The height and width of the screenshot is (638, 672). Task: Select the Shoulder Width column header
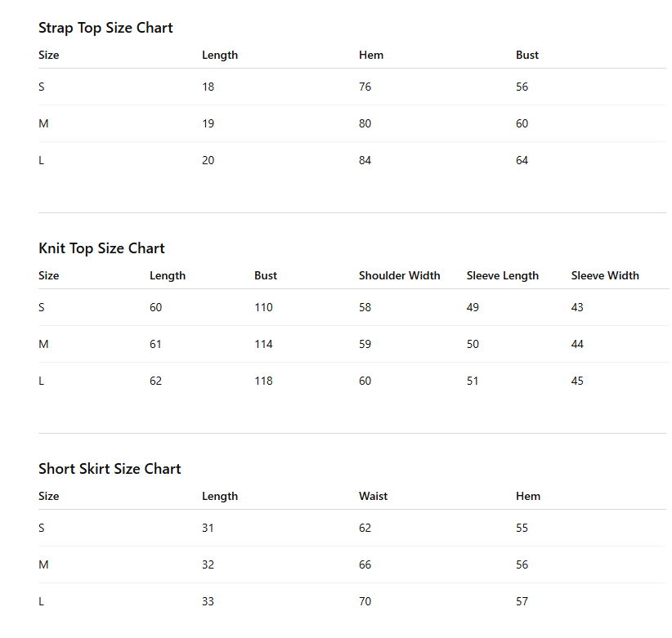[x=400, y=276]
